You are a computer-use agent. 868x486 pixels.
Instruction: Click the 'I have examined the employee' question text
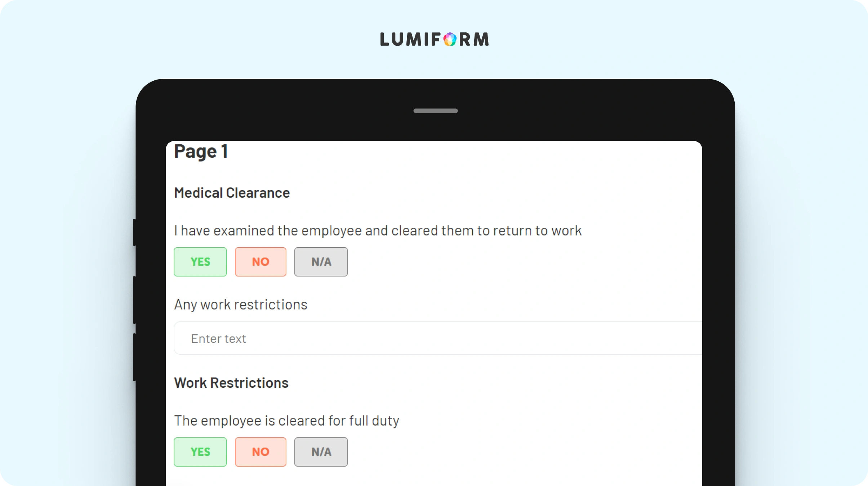378,231
